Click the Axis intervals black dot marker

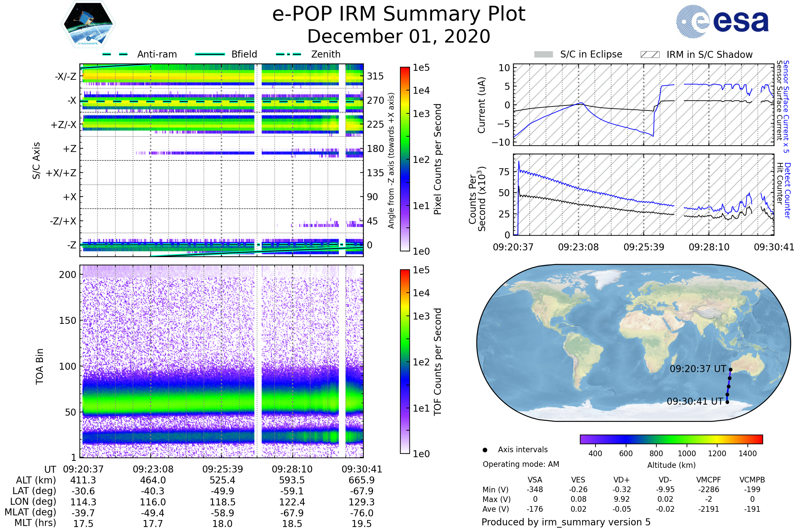pos(485,450)
